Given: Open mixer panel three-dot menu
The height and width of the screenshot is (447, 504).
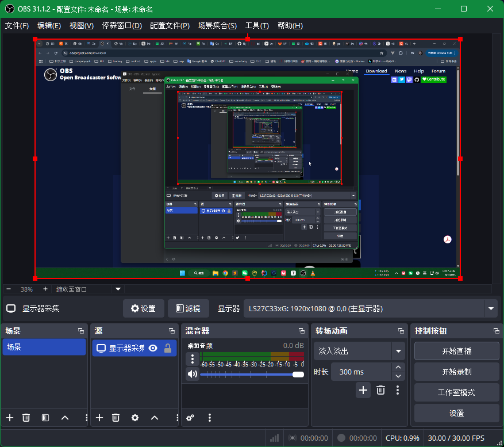Looking at the screenshot, I should tap(210, 418).
